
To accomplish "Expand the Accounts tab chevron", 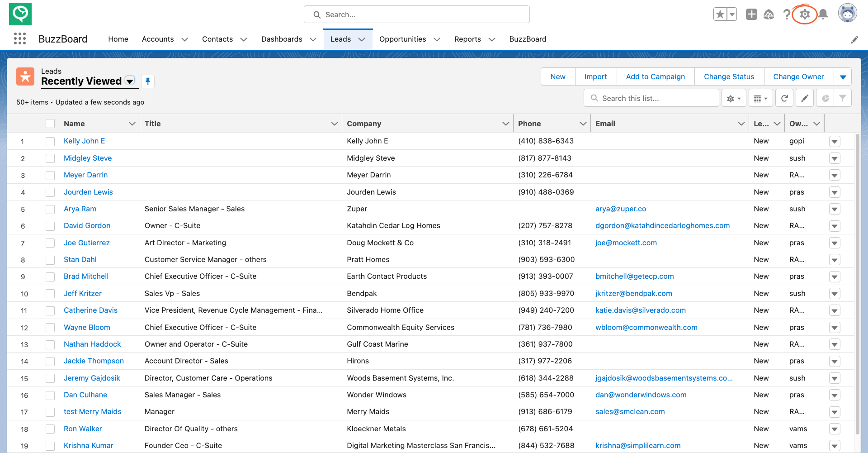I will (x=184, y=39).
